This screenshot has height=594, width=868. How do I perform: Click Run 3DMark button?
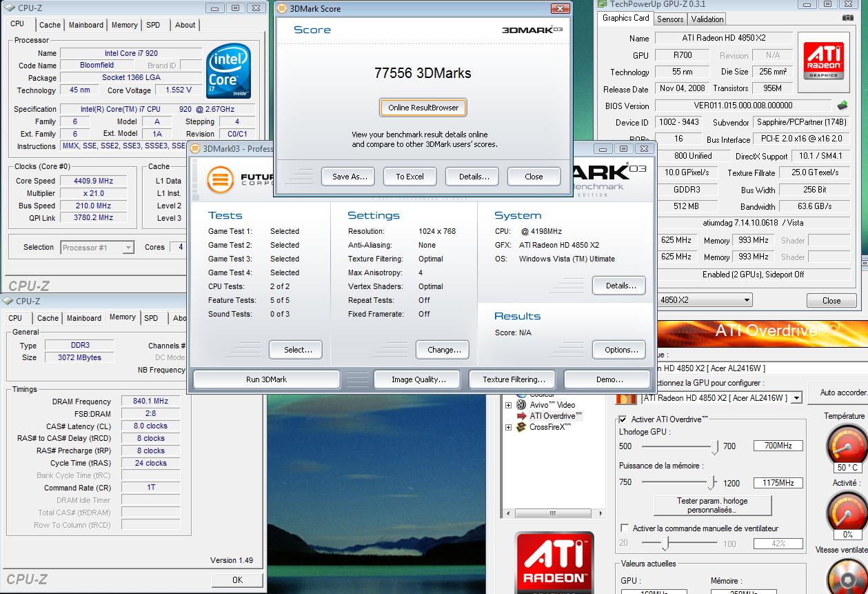(x=266, y=379)
